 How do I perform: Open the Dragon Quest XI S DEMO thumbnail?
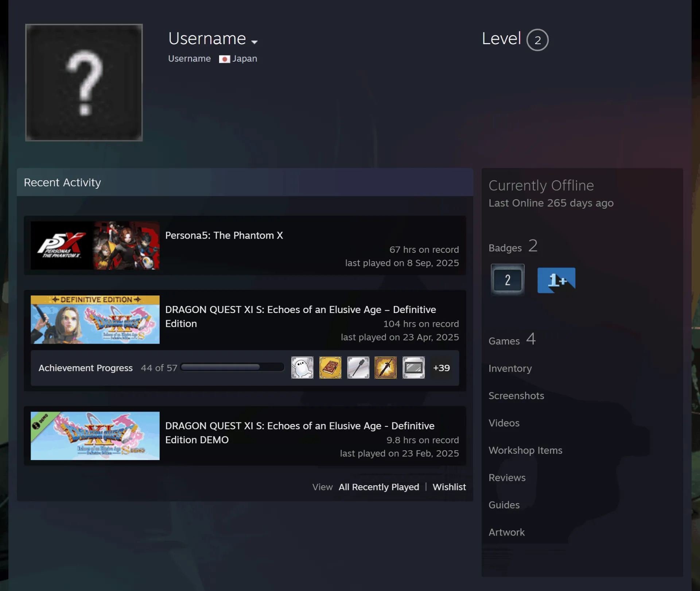[95, 436]
